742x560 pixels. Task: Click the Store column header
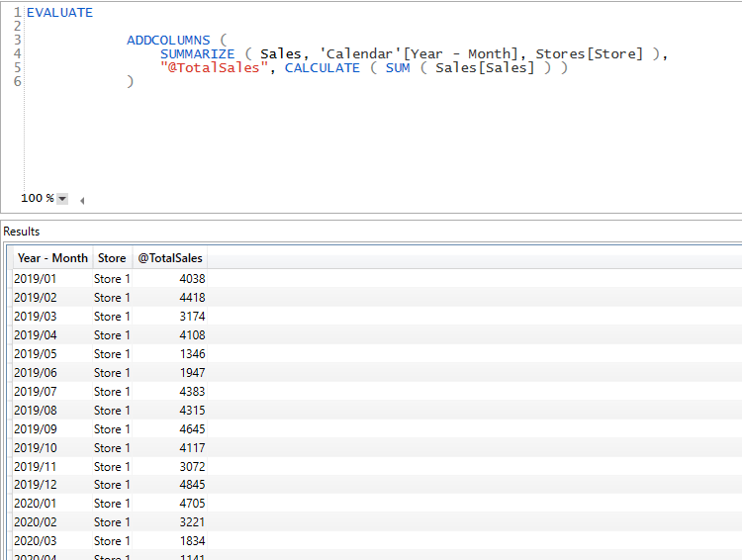(x=112, y=258)
